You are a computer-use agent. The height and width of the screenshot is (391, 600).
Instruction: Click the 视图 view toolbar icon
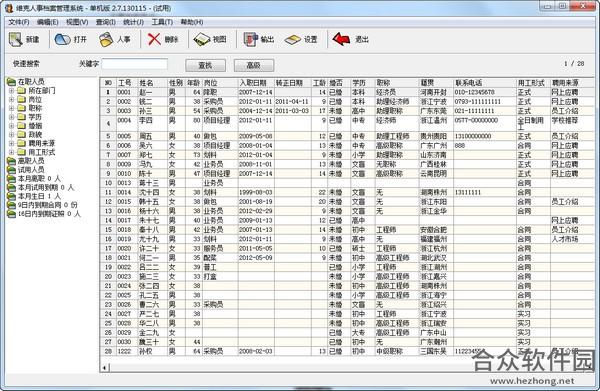[x=201, y=39]
